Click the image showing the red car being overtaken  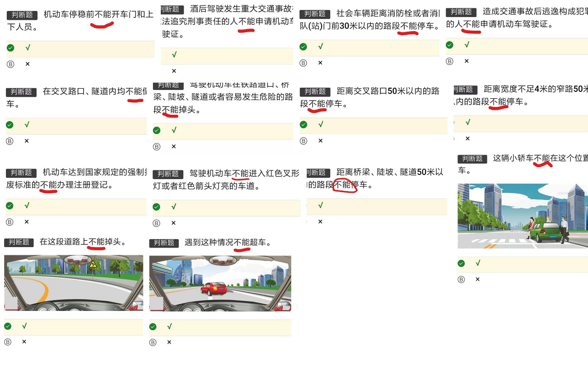click(x=220, y=283)
